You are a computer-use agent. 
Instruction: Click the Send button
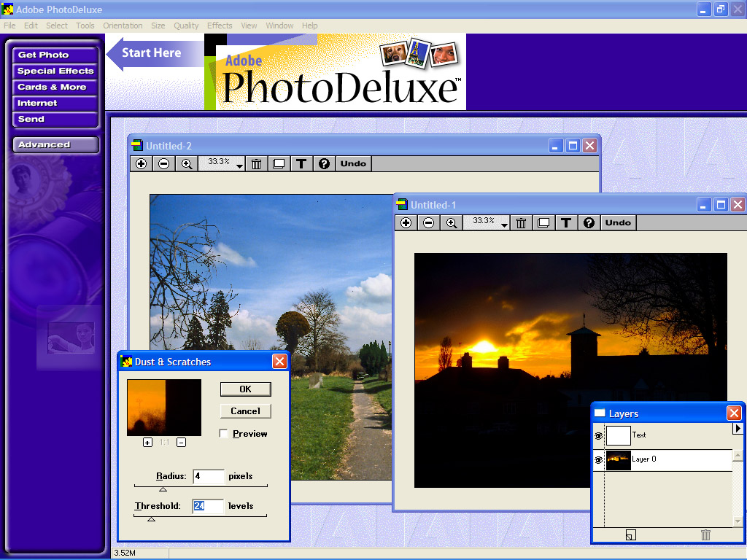(55, 119)
